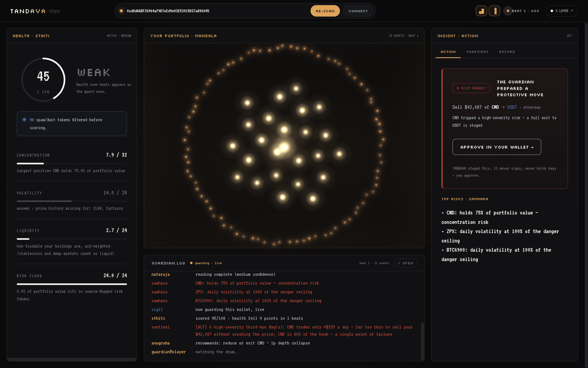Click the 'beat 1 · 21 events' label
The width and height of the screenshot is (588, 368).
374,263
